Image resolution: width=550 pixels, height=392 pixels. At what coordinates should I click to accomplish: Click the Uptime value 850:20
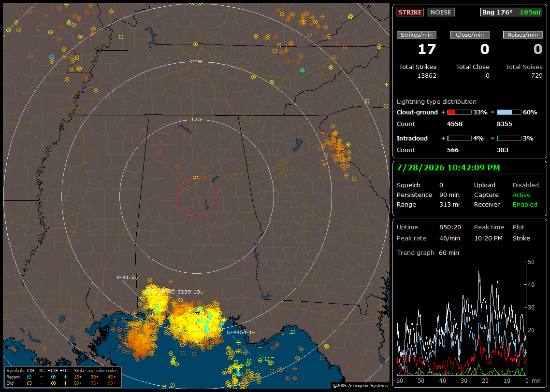pyautogui.click(x=450, y=227)
